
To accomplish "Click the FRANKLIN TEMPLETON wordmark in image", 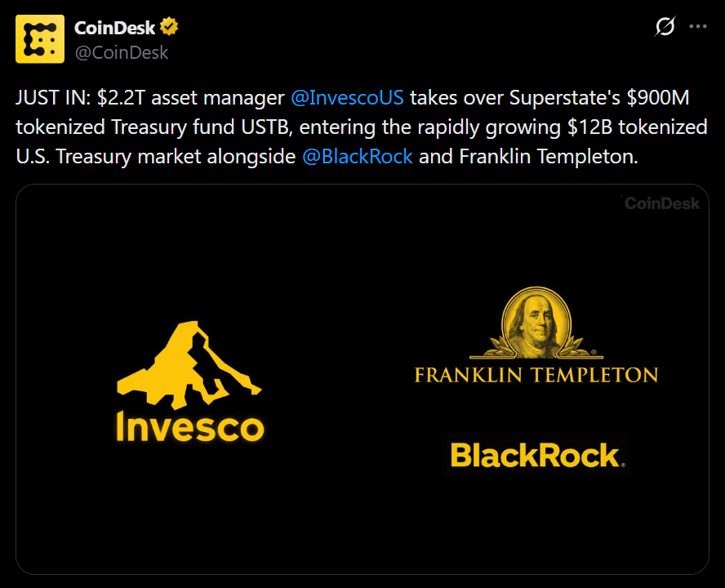I will 536,376.
